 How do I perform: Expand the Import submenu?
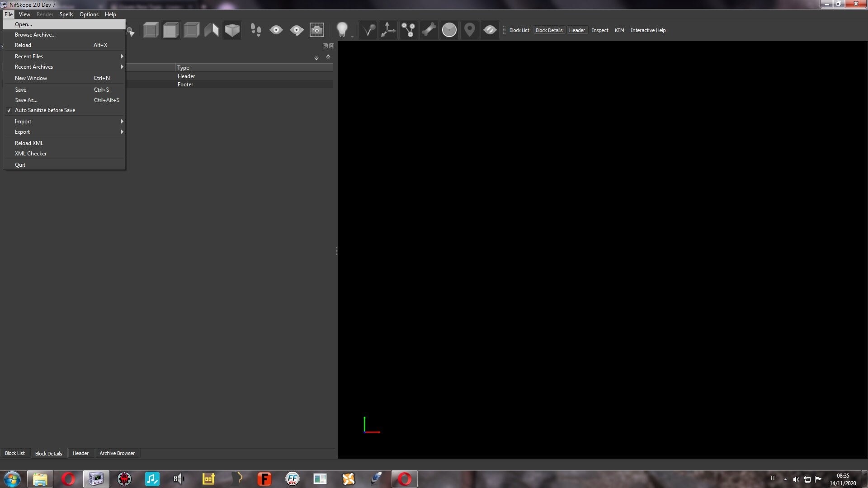pyautogui.click(x=64, y=122)
